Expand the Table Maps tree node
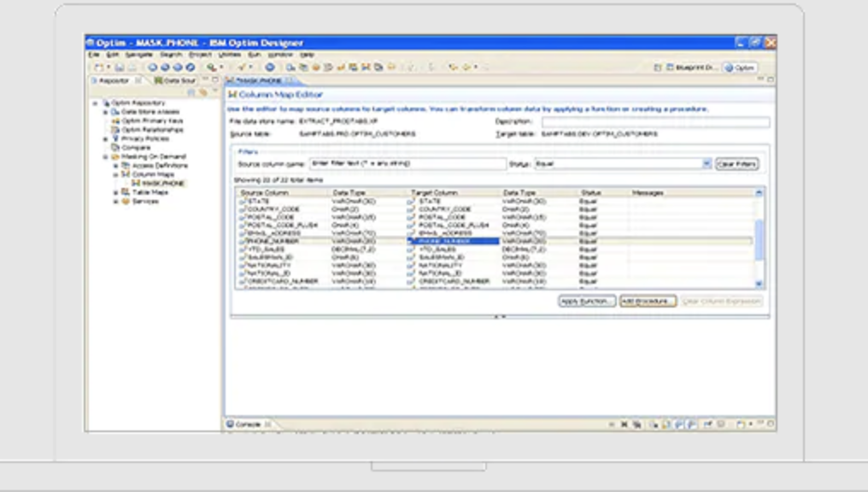868x492 pixels. coord(115,192)
